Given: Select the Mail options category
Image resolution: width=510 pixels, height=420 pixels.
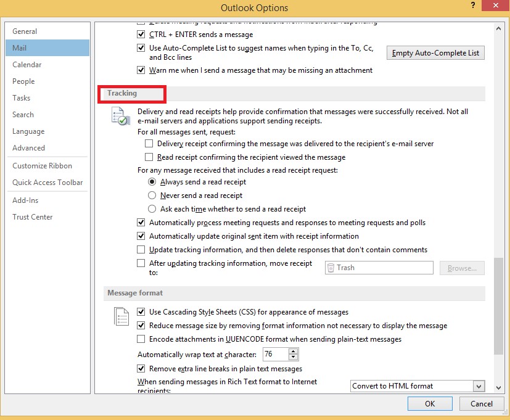Looking at the screenshot, I should (47, 48).
